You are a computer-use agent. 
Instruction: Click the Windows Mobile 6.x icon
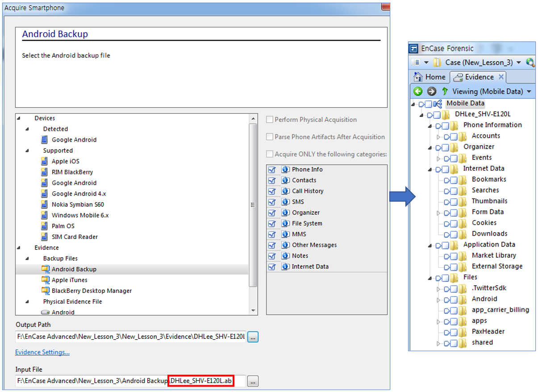click(44, 215)
